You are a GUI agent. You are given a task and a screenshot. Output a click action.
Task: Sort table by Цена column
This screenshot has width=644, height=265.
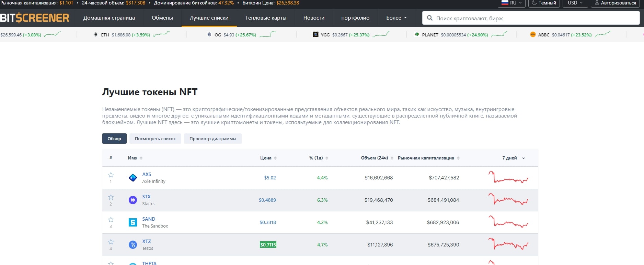[x=268, y=158]
